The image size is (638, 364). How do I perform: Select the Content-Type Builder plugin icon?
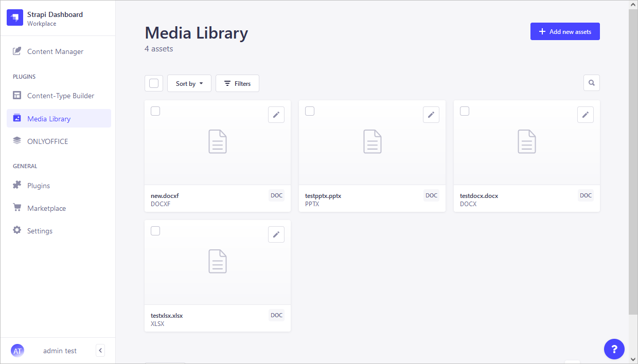click(17, 96)
